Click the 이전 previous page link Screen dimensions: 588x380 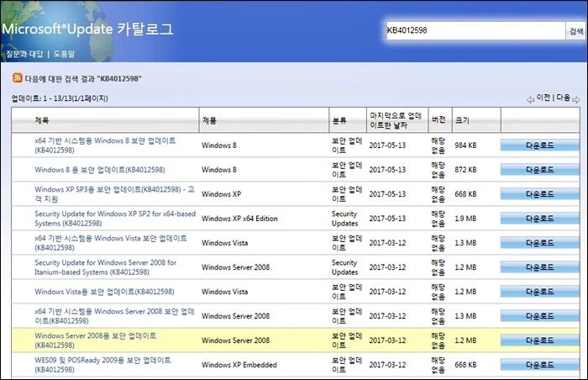[x=543, y=98]
